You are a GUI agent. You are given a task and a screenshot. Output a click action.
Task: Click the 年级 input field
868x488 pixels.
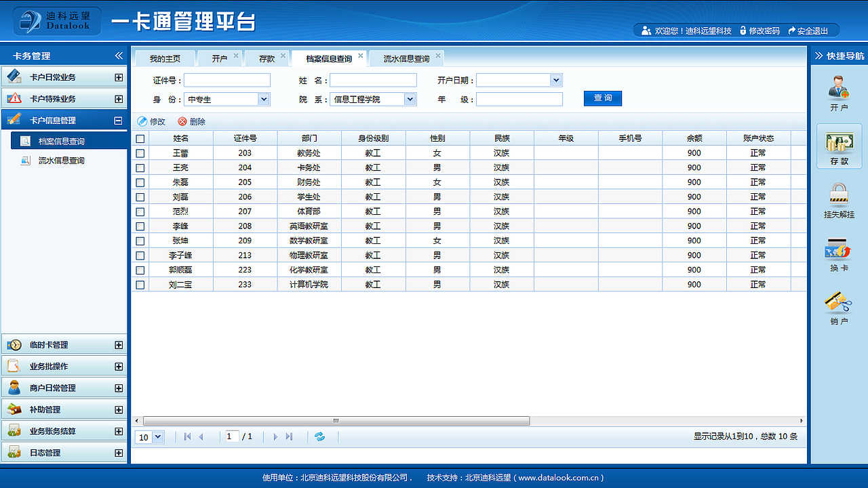(519, 100)
